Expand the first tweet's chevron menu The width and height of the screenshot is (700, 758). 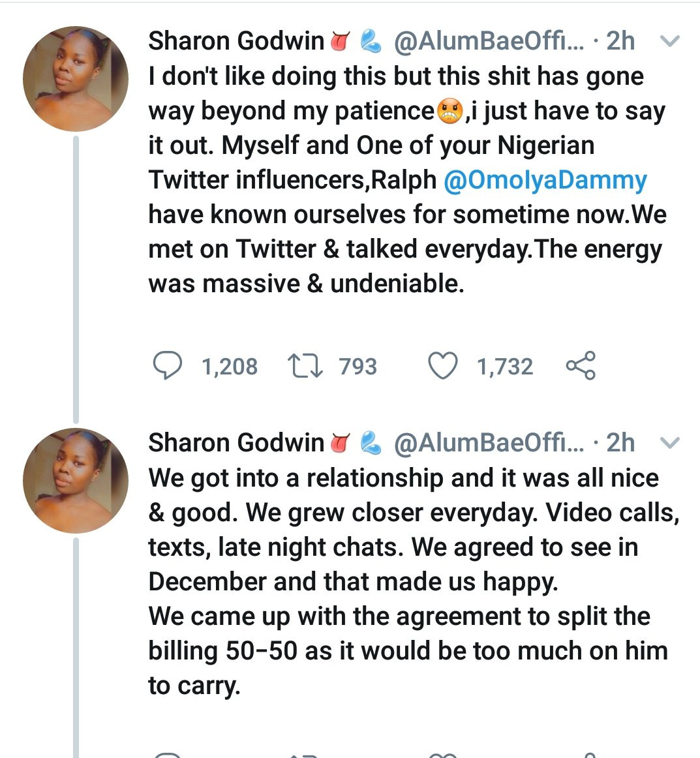click(x=670, y=42)
